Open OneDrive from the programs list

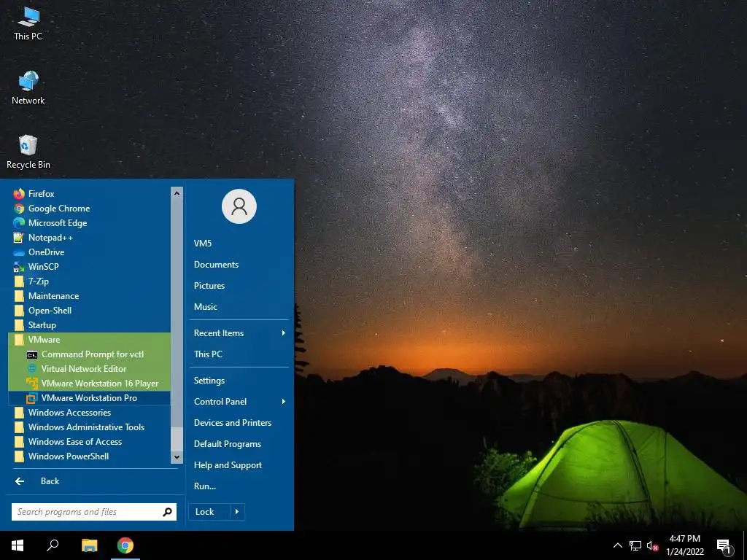click(x=89, y=252)
